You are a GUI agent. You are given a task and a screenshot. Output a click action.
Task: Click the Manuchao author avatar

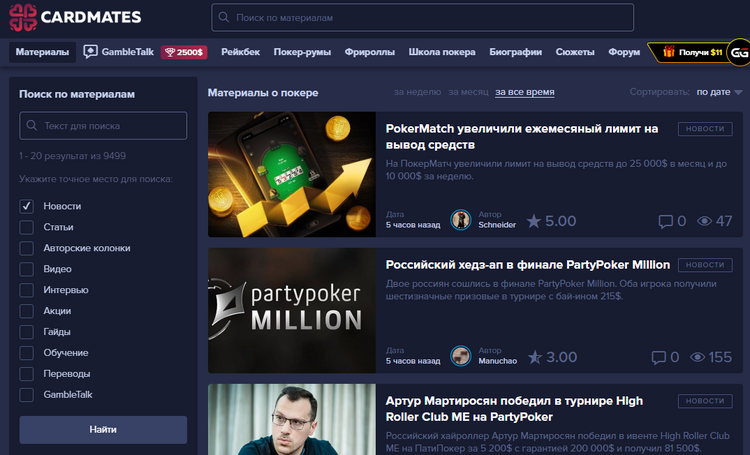pos(461,356)
